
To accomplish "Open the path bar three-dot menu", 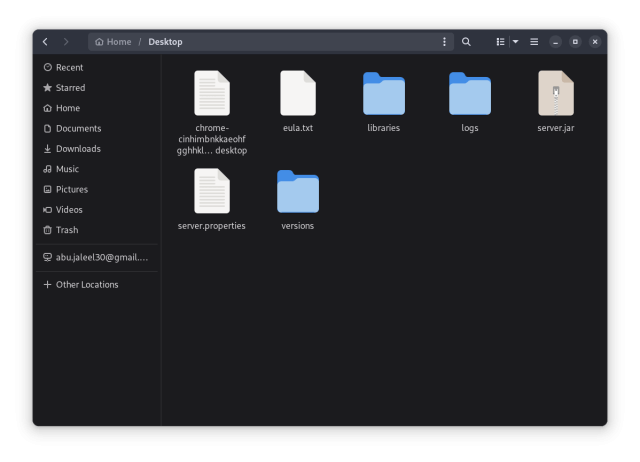I will click(x=444, y=42).
